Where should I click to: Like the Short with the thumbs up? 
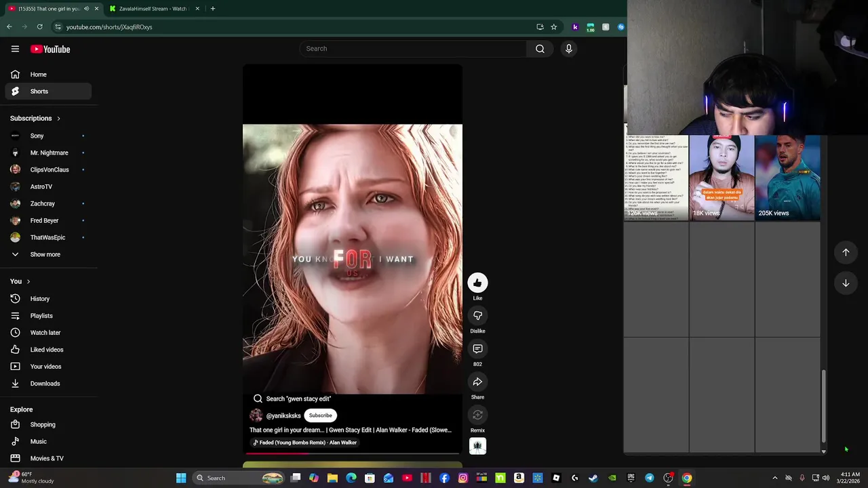pos(477,283)
